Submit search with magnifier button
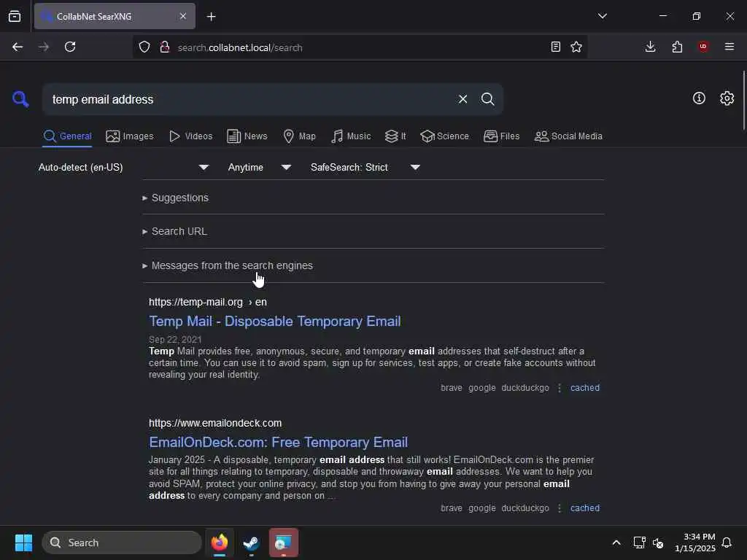Screen dimensions: 747x560 487,99
